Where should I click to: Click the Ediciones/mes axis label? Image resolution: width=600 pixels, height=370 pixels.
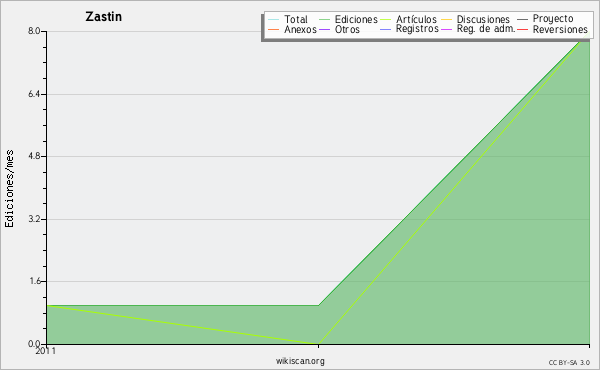click(9, 189)
